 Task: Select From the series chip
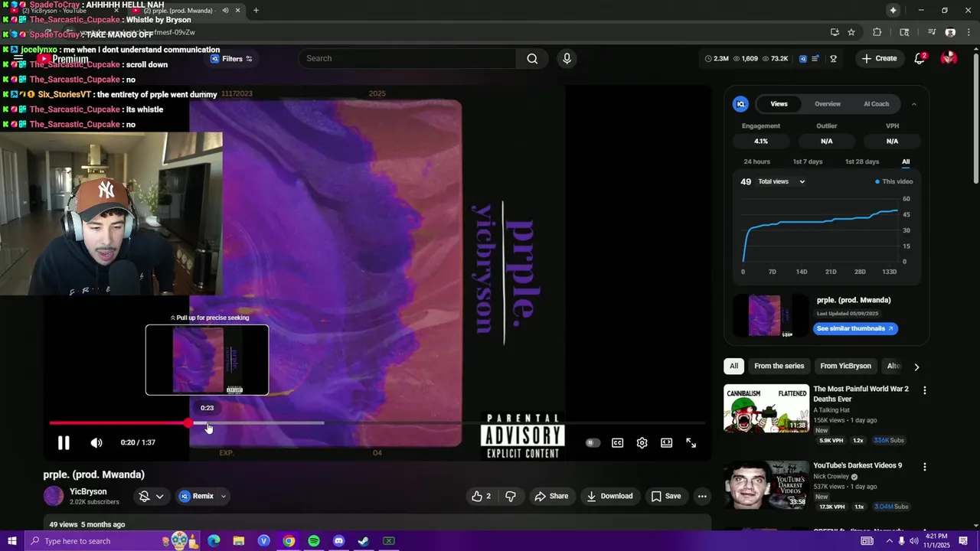click(x=779, y=366)
